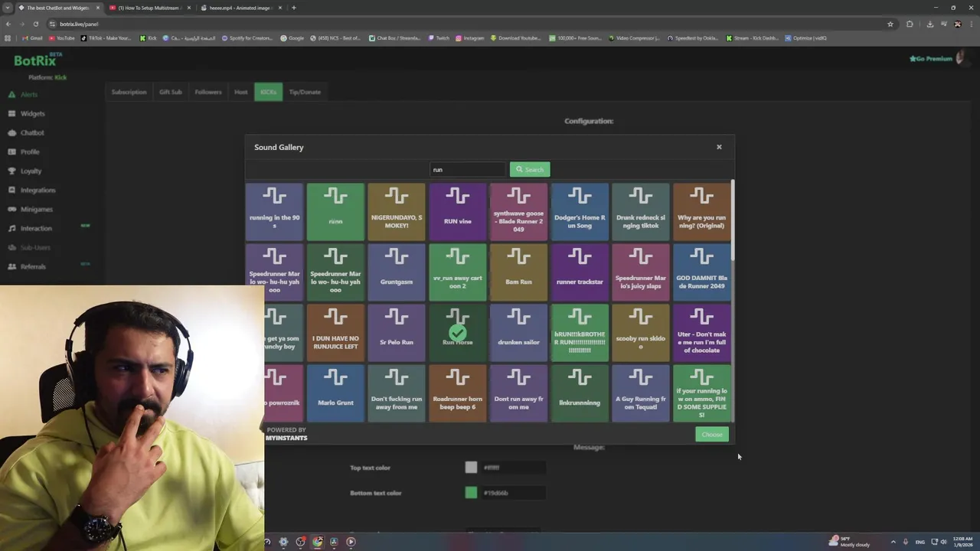Open the YouTube bookmark
The width and height of the screenshot is (980, 551).
pos(62,38)
